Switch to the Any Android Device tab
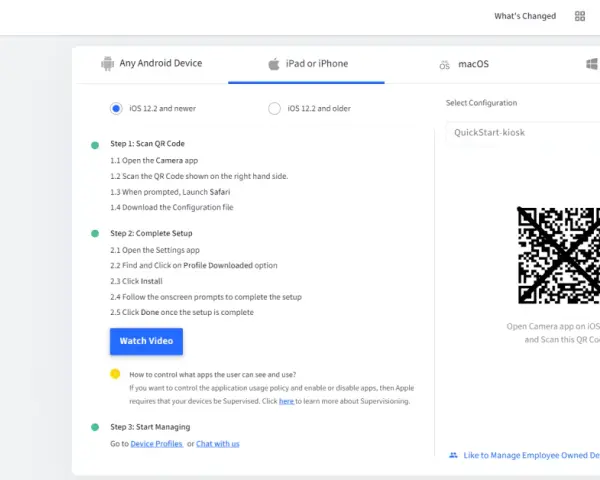Screen dimensions: 600x480 [x=152, y=64]
